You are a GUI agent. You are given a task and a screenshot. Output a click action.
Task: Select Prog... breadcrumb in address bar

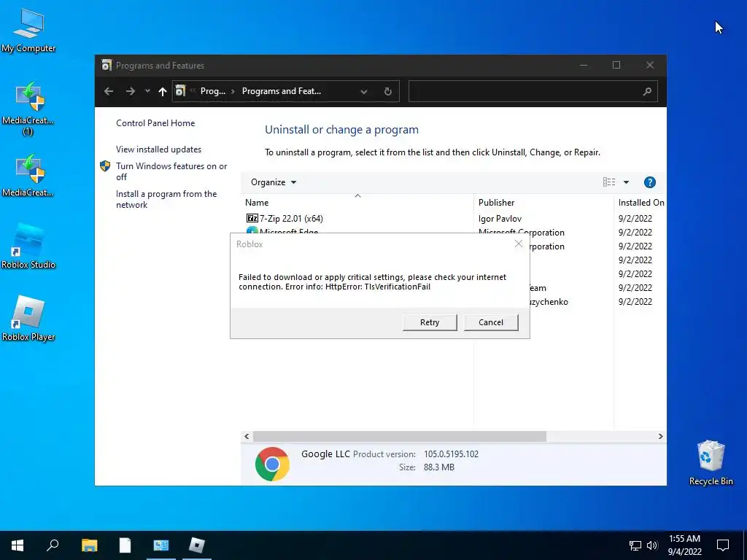tap(212, 91)
